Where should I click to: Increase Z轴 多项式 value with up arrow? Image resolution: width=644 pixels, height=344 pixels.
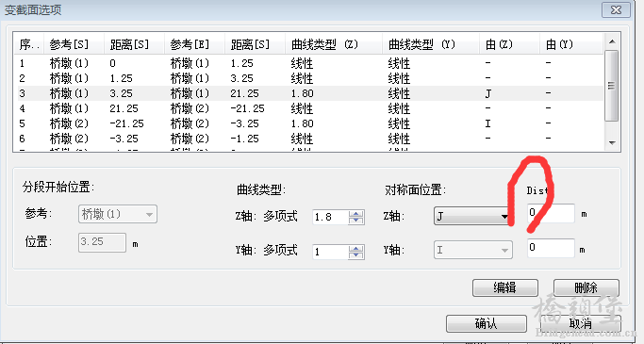tap(356, 213)
